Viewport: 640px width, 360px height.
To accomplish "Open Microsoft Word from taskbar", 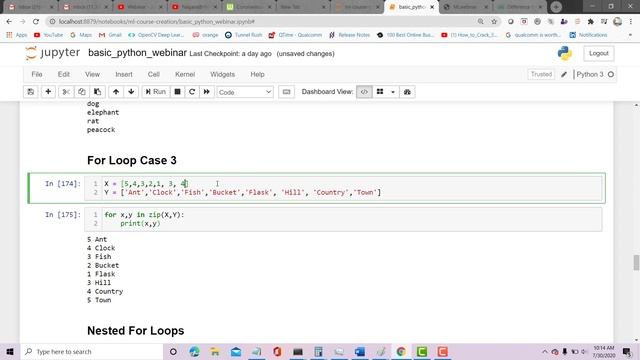I will (x=360, y=351).
